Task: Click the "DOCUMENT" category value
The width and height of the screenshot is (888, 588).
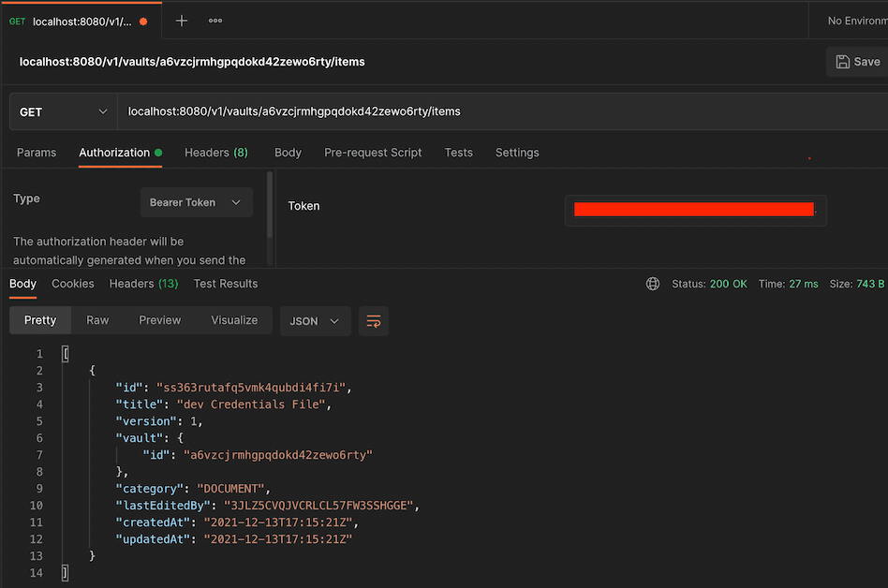Action: pos(230,489)
